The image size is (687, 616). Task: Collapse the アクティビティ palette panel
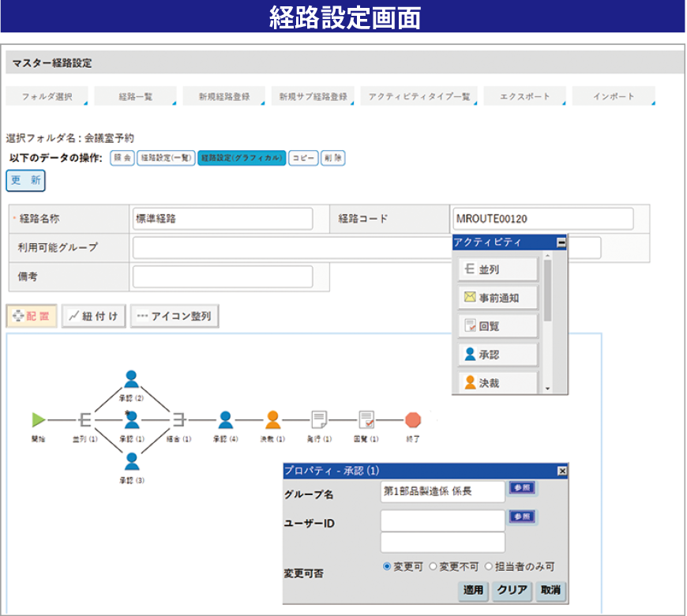[561, 242]
